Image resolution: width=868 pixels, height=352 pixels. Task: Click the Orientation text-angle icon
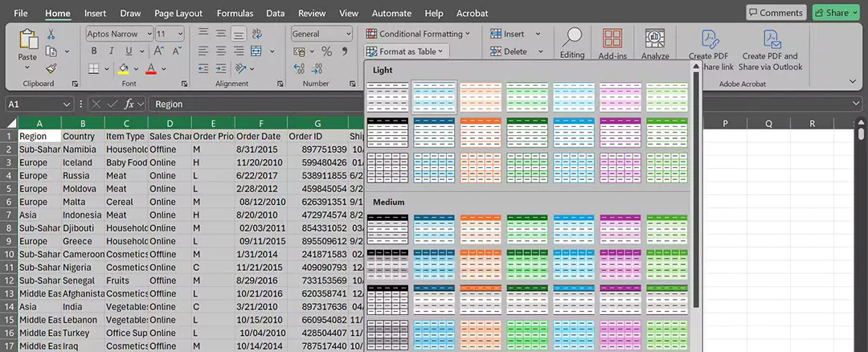tap(240, 68)
